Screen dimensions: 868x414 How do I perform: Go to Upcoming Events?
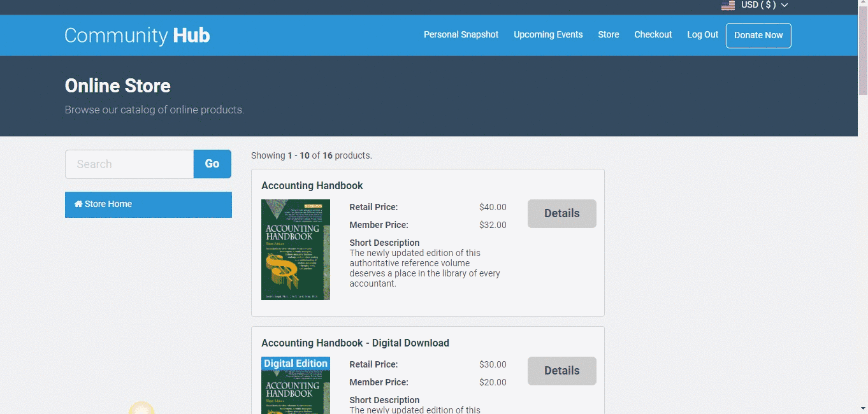(x=548, y=35)
